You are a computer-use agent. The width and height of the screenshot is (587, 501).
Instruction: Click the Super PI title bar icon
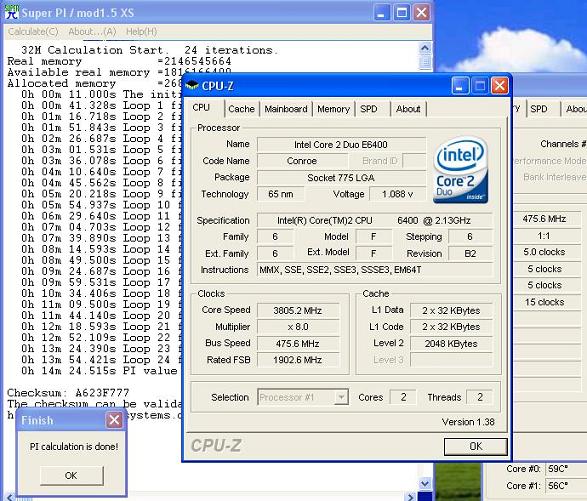click(x=12, y=12)
